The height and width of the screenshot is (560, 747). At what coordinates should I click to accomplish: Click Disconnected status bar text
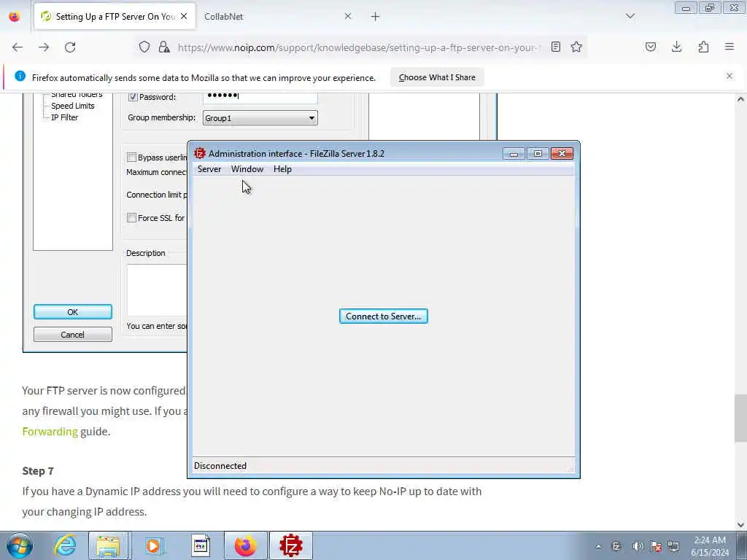(x=220, y=466)
